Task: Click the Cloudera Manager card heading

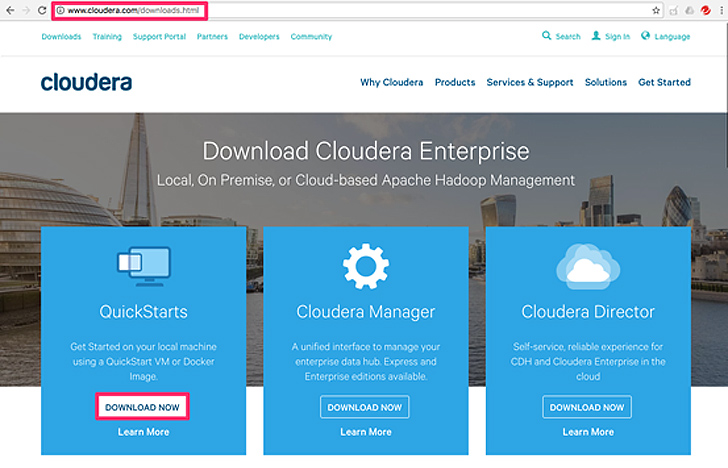Action: pos(366,312)
